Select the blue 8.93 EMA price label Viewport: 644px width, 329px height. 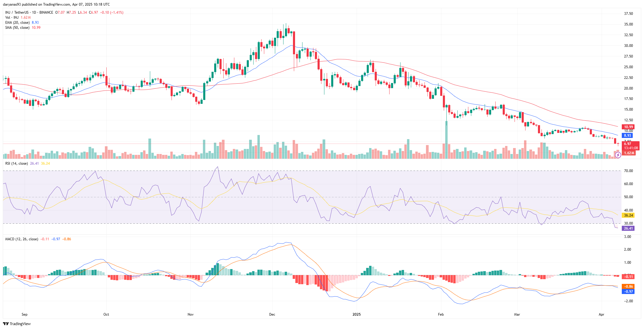point(628,135)
